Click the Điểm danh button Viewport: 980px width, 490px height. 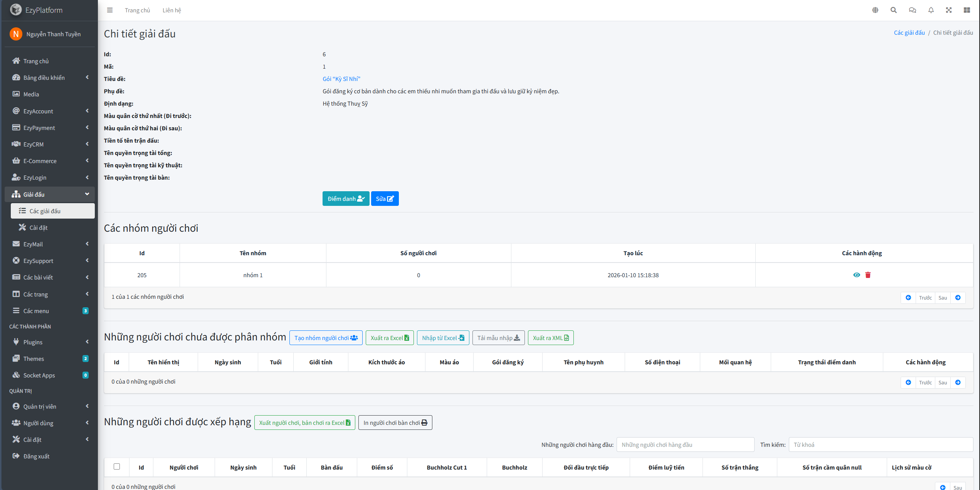tap(346, 199)
